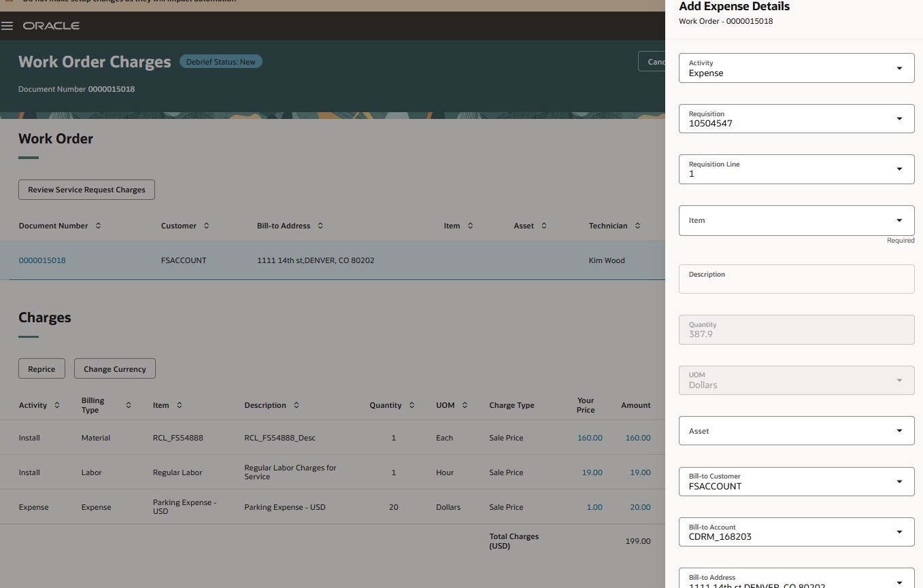The width and height of the screenshot is (923, 588).
Task: Sort the UOM column
Action: click(467, 404)
